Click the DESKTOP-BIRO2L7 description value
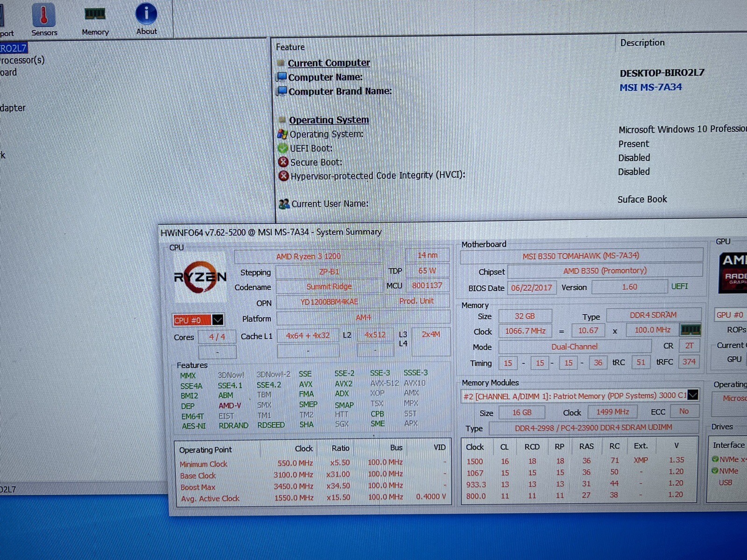 (662, 73)
